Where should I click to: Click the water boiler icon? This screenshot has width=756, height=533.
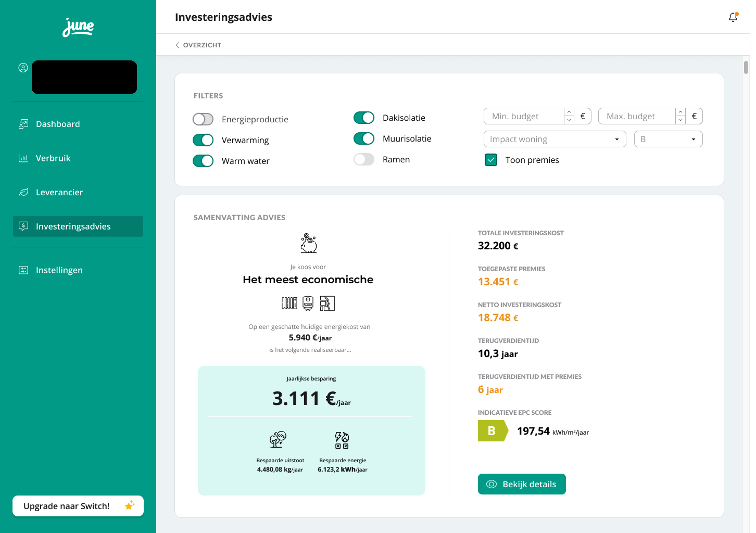coord(308,303)
